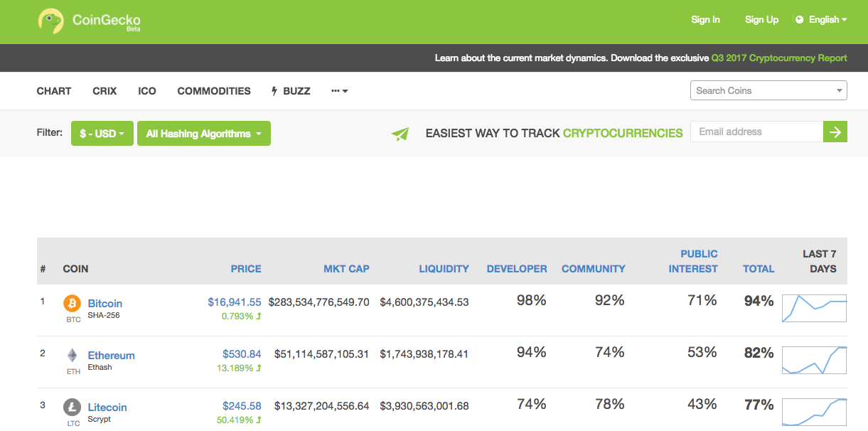Image resolution: width=868 pixels, height=431 pixels.
Task: Click Ethereum market cap $51,114,587,105.31
Action: pos(322,353)
